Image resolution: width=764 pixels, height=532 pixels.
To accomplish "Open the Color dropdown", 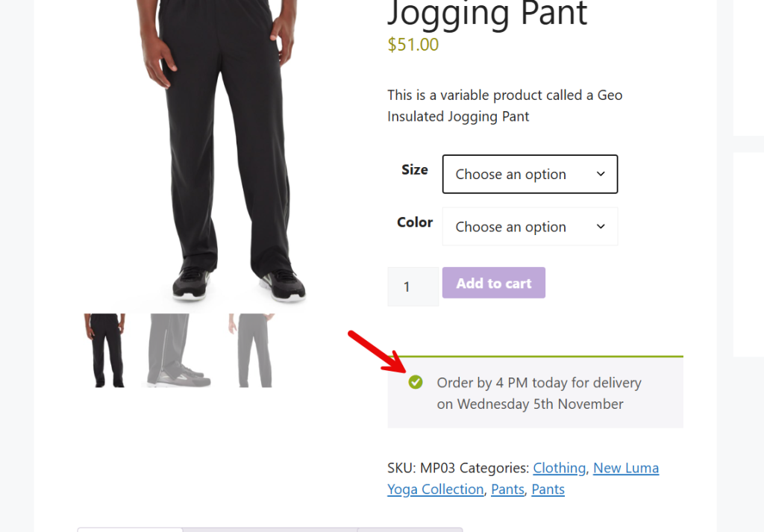I will [530, 227].
